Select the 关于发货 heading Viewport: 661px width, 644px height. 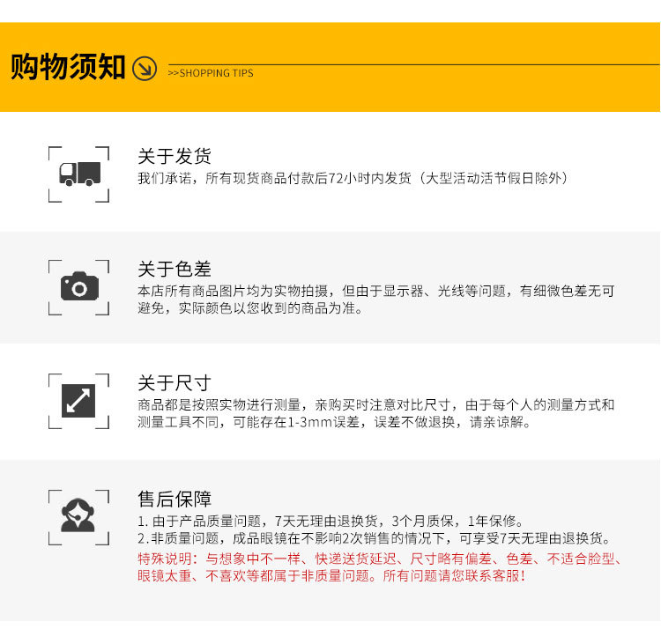coord(175,156)
